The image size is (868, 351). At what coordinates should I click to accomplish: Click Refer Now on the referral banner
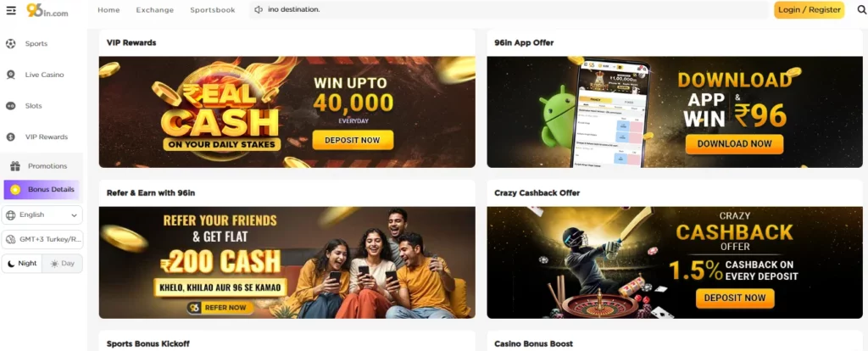[x=220, y=307]
